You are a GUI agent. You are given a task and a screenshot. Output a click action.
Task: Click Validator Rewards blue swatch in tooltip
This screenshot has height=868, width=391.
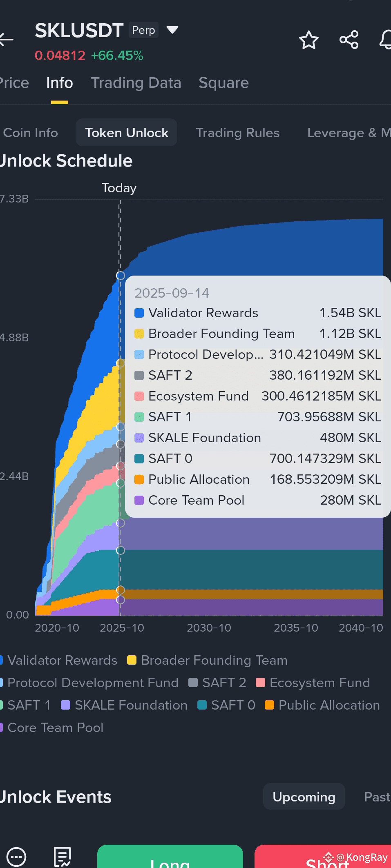[139, 313]
